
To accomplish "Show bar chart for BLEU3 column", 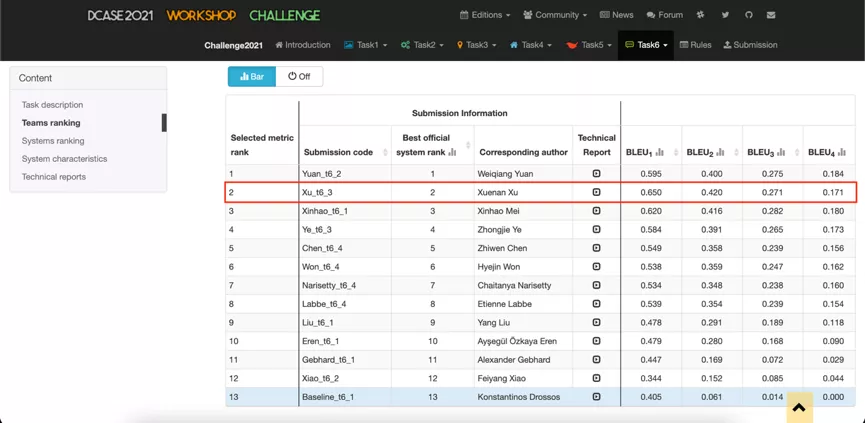I will click(781, 152).
